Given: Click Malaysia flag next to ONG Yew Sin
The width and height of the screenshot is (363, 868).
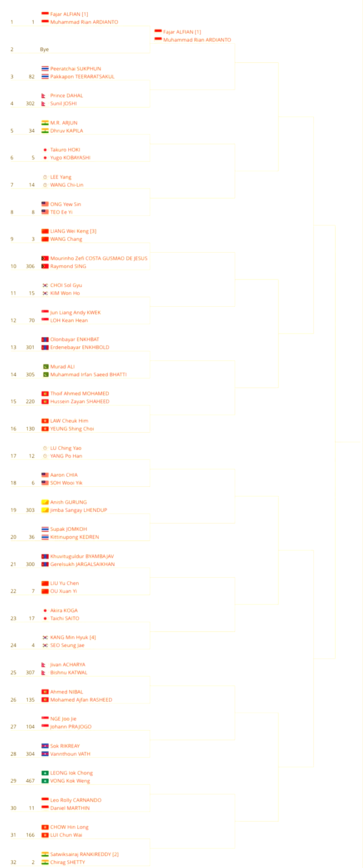Looking at the screenshot, I should 45,204.
